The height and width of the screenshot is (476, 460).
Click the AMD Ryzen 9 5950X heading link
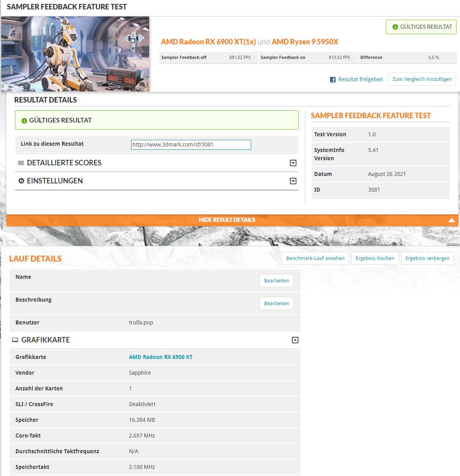[x=305, y=42]
